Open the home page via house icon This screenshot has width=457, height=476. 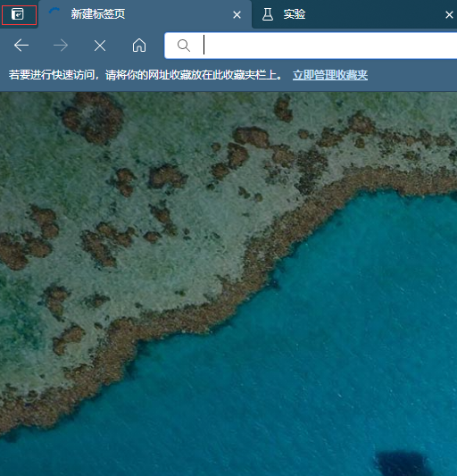click(139, 46)
